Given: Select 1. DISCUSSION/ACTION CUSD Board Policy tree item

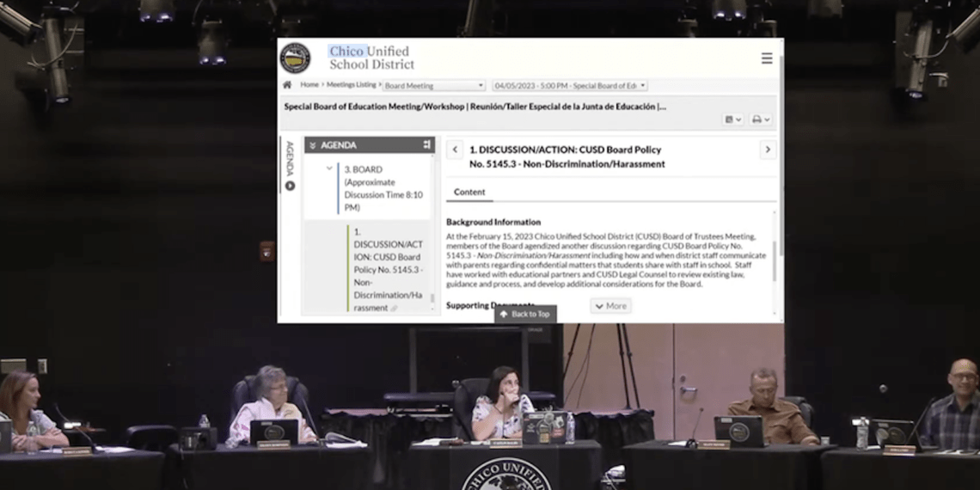Looking at the screenshot, I should [388, 269].
